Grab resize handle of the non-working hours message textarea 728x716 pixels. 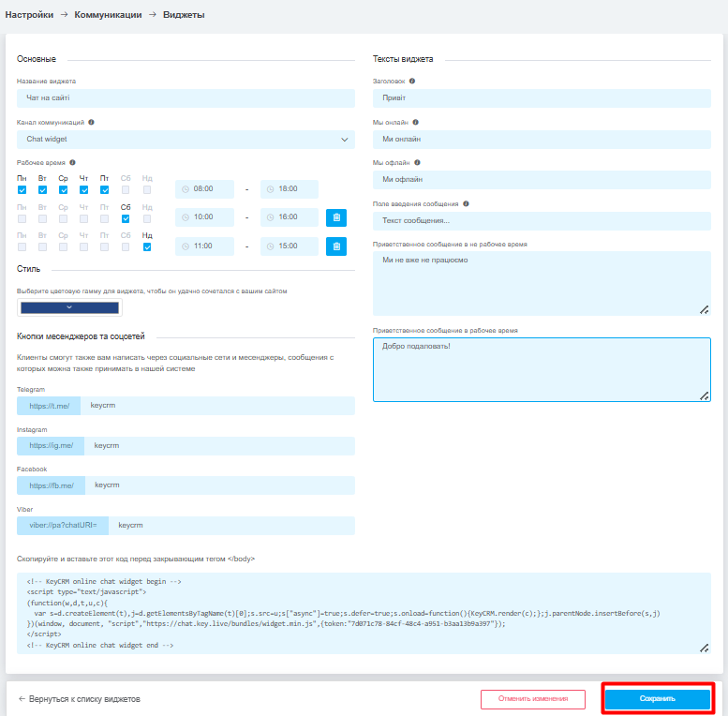click(704, 310)
